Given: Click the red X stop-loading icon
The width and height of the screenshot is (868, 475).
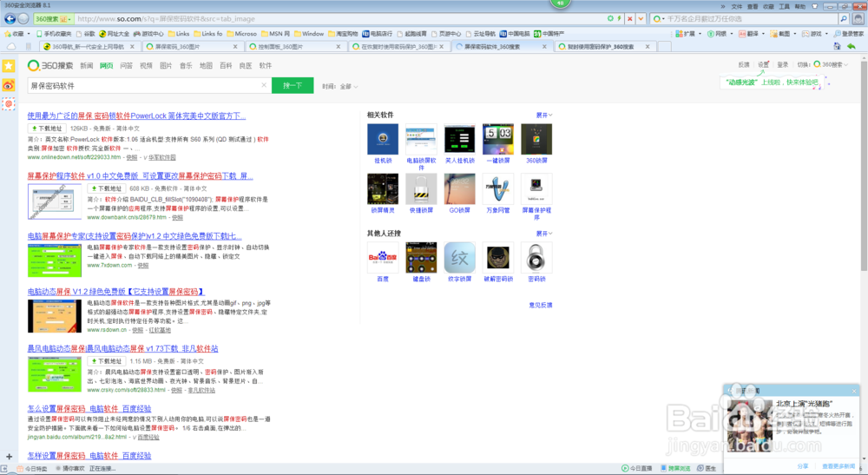Looking at the screenshot, I should [630, 19].
